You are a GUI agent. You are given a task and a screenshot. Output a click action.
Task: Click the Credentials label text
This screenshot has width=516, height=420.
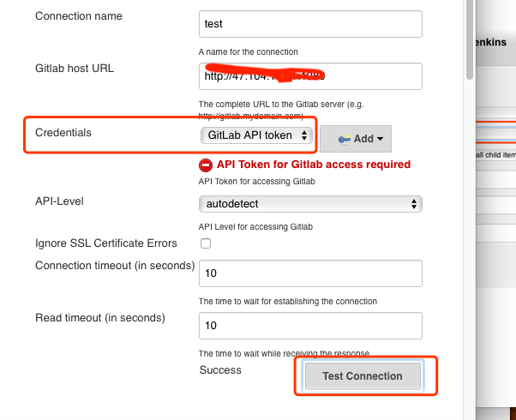63,133
